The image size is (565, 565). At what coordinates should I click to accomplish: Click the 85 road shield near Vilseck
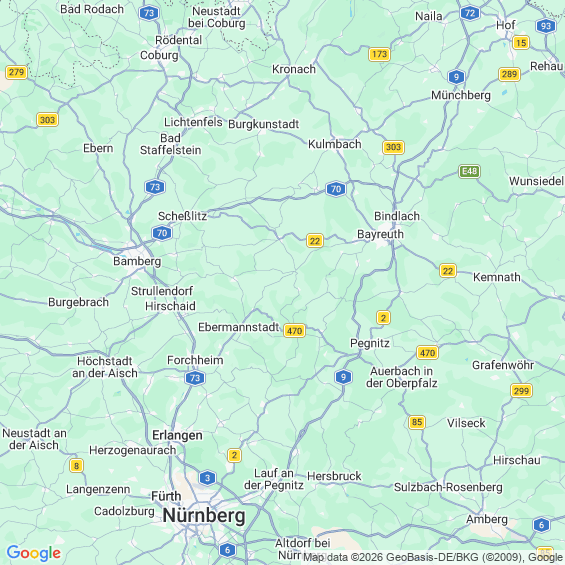(417, 422)
